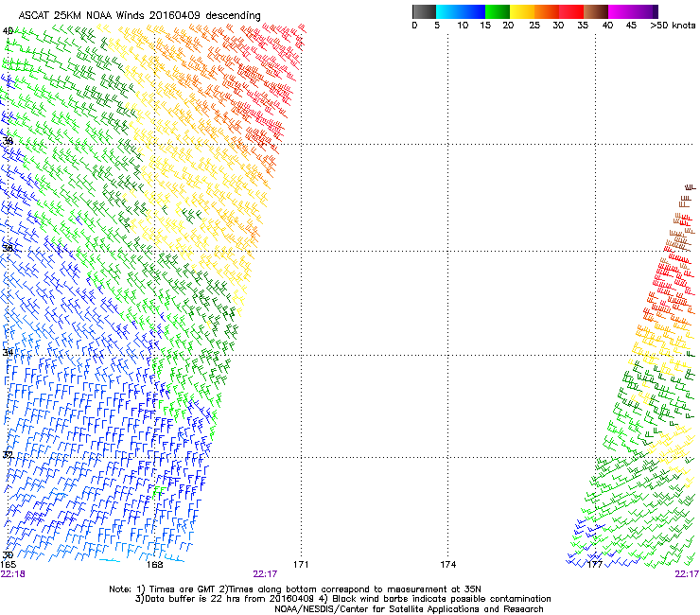This screenshot has width=700, height=615.
Task: Click the latitude label '38'
Action: (8, 141)
